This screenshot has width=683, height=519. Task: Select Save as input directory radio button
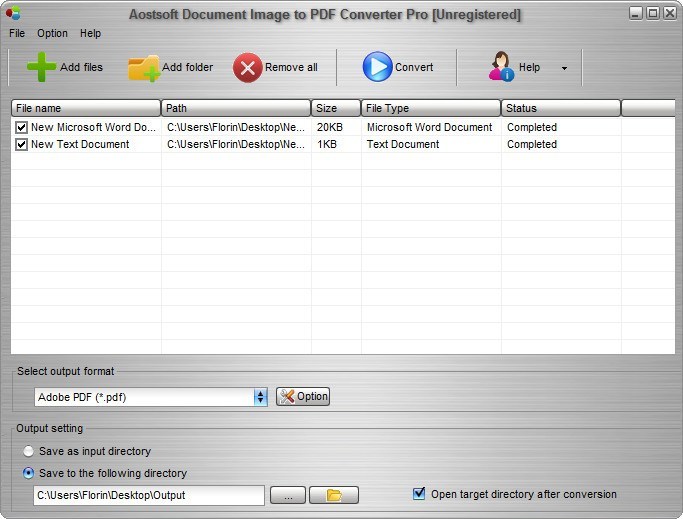pos(28,451)
